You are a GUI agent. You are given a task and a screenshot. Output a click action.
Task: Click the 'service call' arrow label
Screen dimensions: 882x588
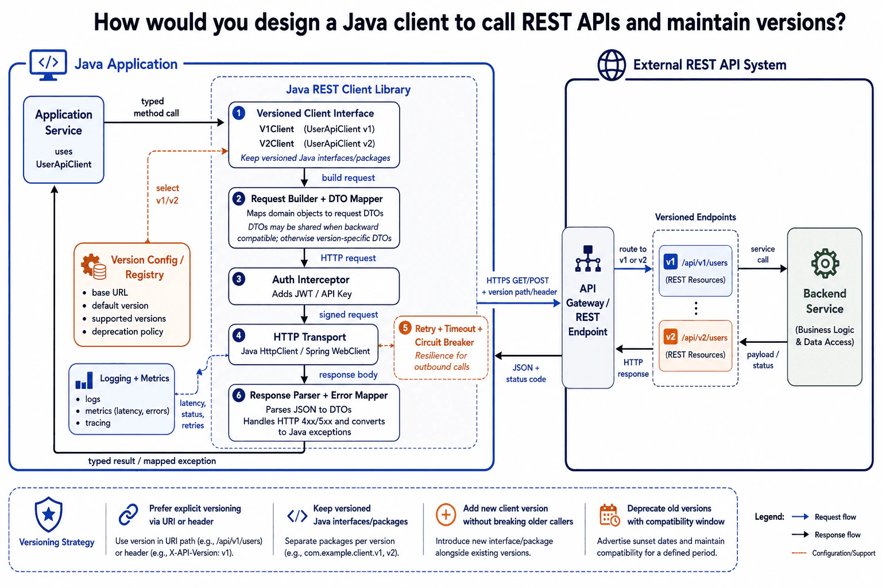(x=763, y=254)
